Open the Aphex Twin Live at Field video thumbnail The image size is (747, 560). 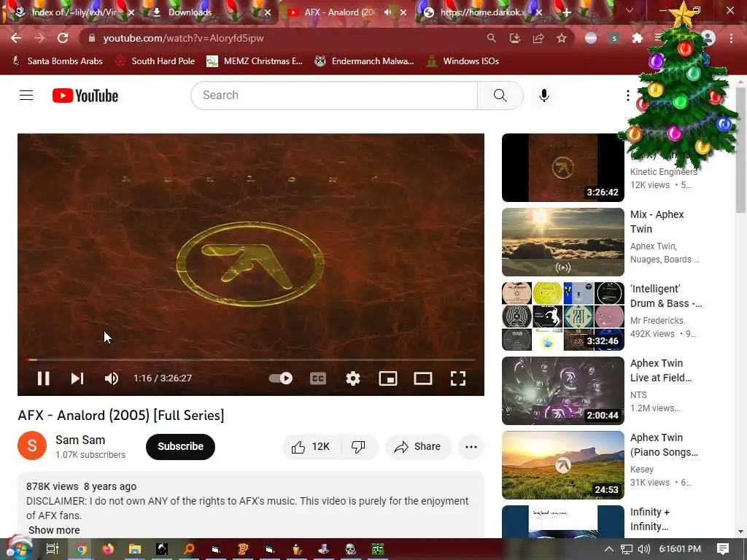click(x=562, y=391)
